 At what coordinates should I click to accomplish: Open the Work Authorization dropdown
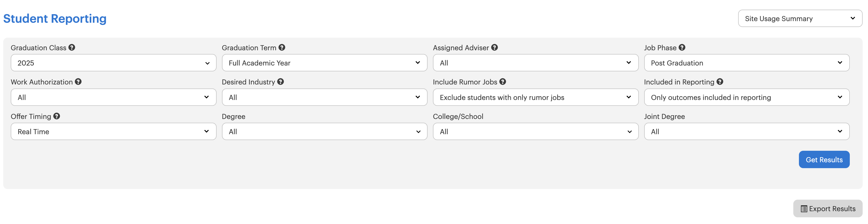pos(114,97)
